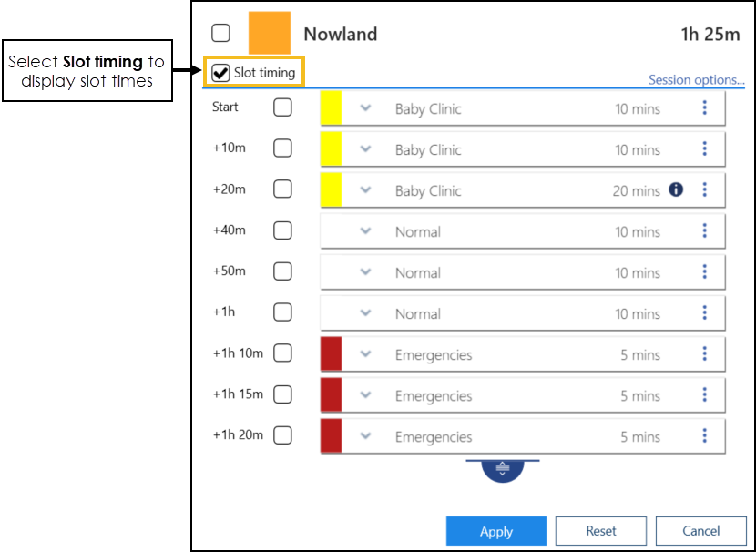Uncheck the Slot timing checkbox
The image size is (756, 552).
click(220, 73)
